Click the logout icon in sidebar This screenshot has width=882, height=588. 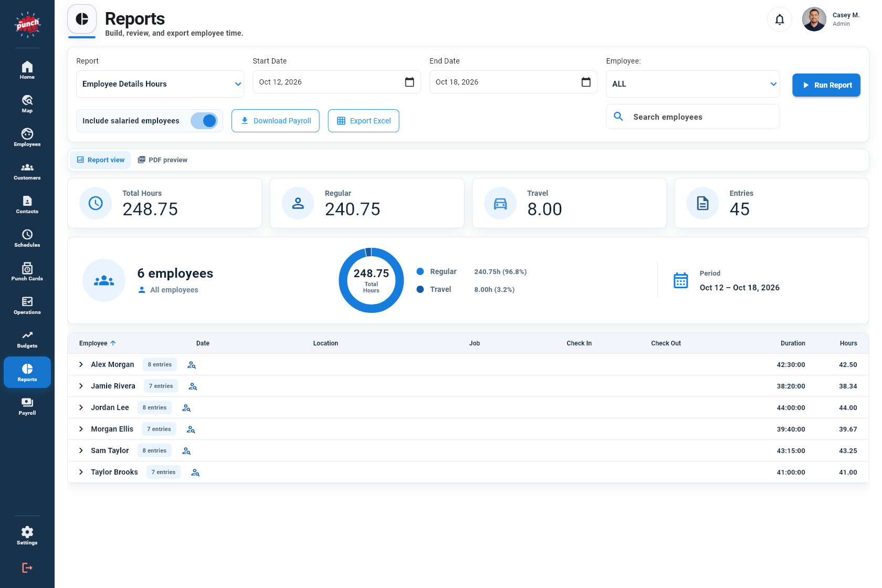27,568
